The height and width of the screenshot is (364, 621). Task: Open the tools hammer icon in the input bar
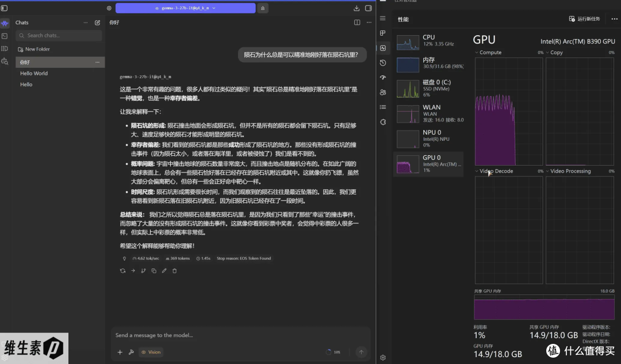point(131,352)
